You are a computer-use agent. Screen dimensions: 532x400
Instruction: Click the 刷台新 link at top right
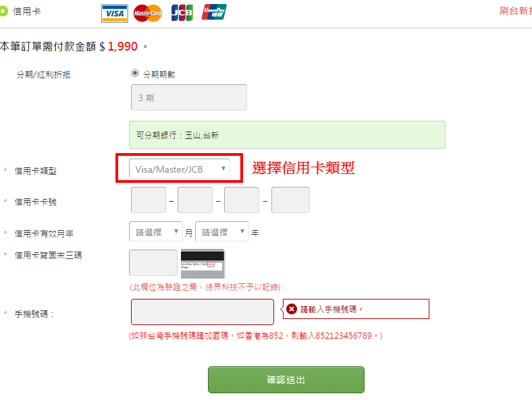click(x=516, y=11)
